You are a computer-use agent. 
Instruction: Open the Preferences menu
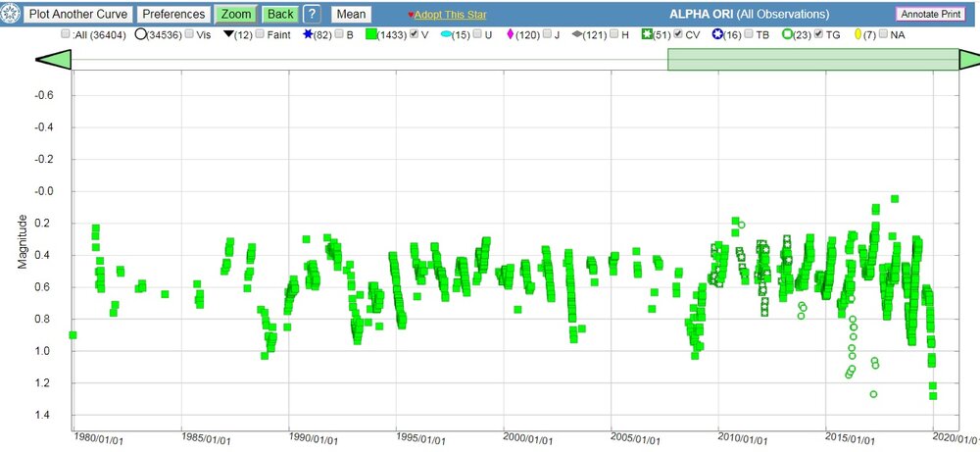(174, 15)
